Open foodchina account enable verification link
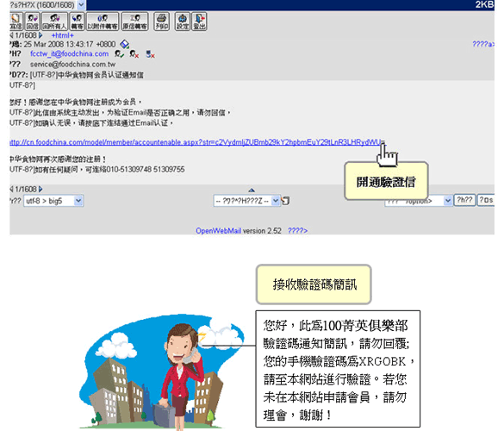Screen dimensions: 504x431 click(196, 142)
